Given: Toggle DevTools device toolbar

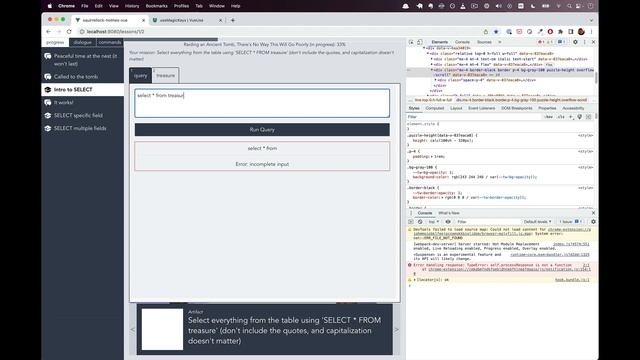Looking at the screenshot, I should (x=420, y=42).
